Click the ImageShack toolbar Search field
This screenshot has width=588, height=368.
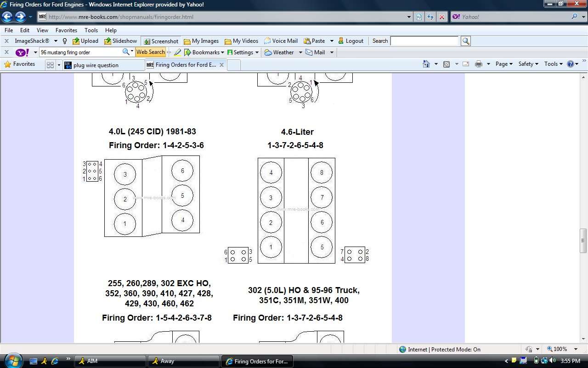pos(424,41)
